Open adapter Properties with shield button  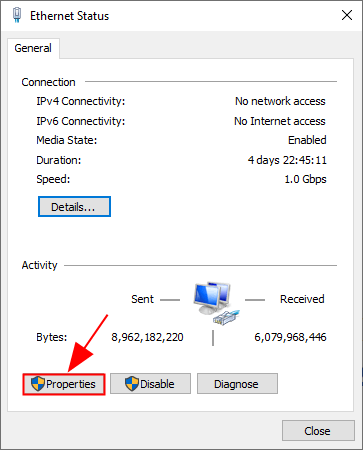point(64,384)
